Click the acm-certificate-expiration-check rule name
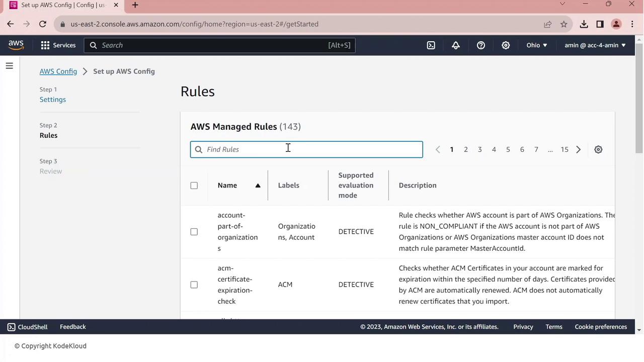 (235, 285)
